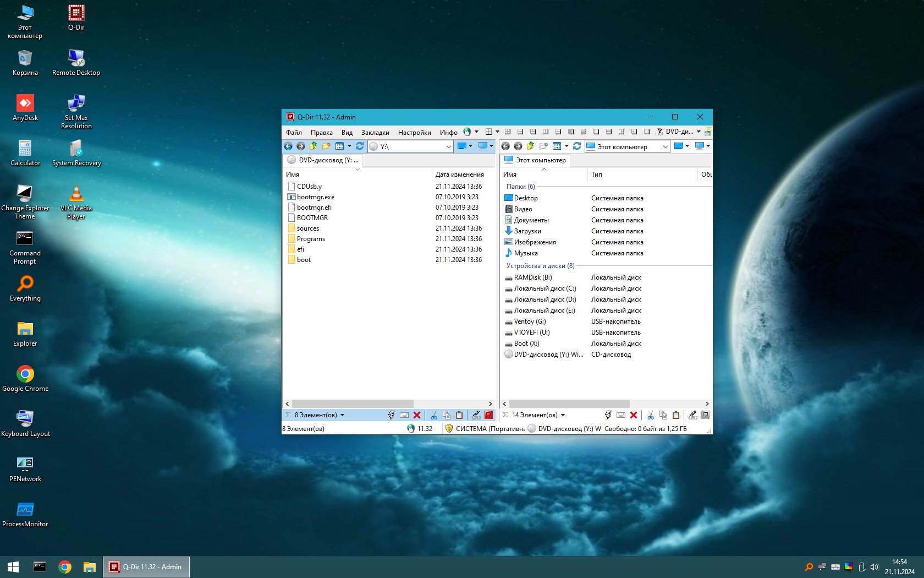924x578 pixels.
Task: Launch Google Chrome from the taskbar
Action: [65, 567]
